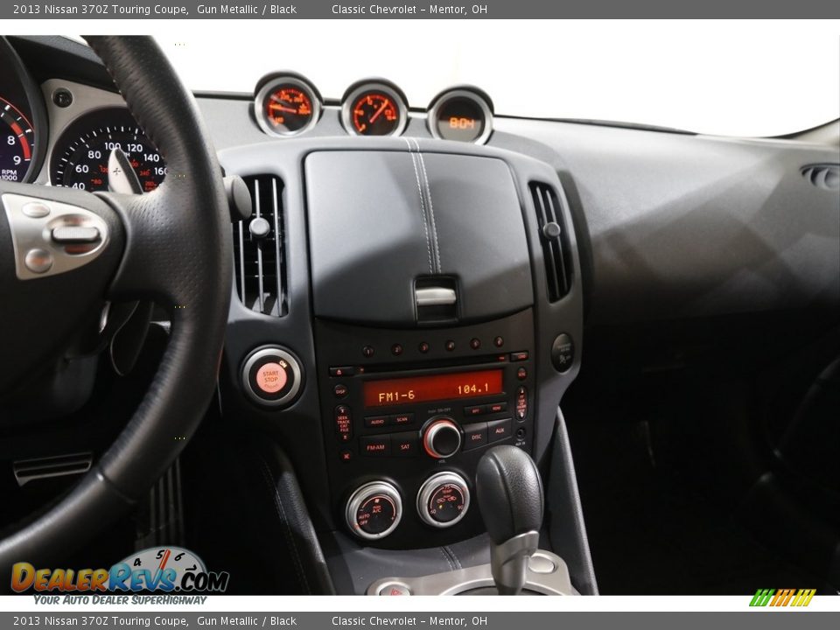Tap the TEMP climate dial
Screen dimensions: 840x630
tap(444, 500)
